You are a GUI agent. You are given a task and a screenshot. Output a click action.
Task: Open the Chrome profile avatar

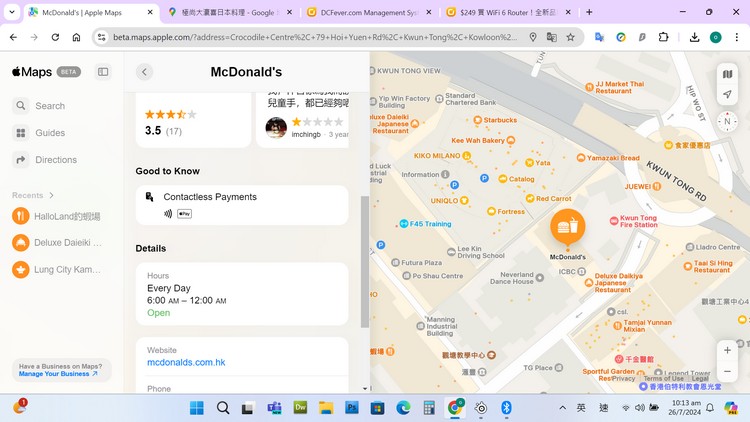(x=716, y=37)
